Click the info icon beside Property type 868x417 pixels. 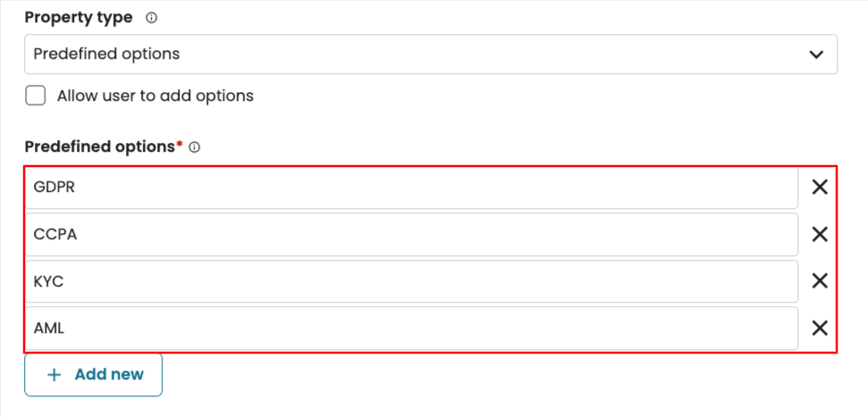(151, 18)
